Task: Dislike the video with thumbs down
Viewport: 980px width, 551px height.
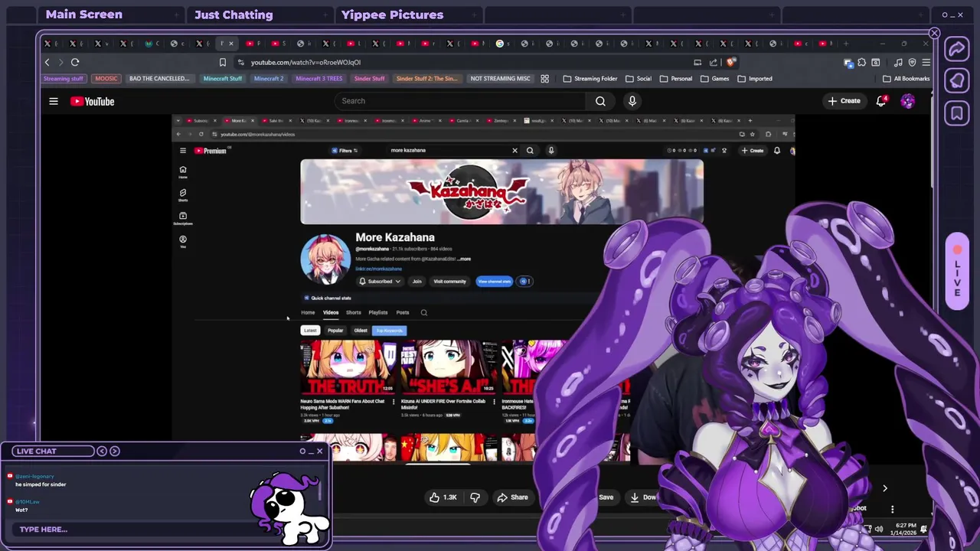Action: 475,497
